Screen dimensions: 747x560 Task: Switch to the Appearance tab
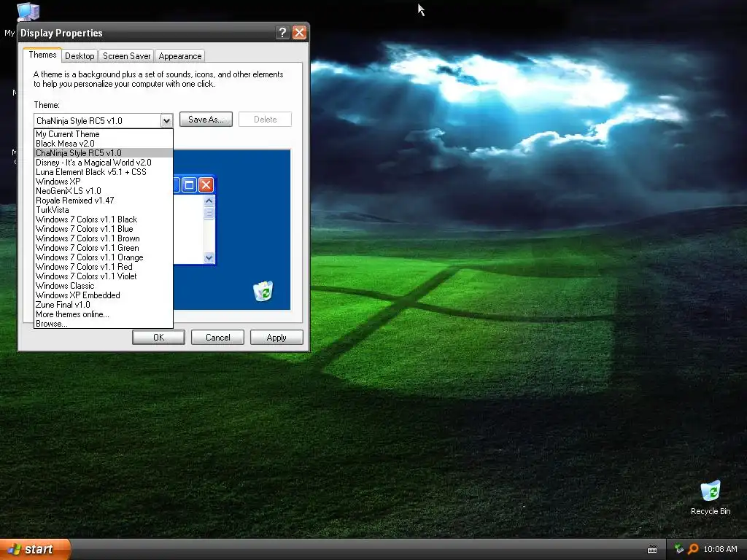(x=180, y=55)
